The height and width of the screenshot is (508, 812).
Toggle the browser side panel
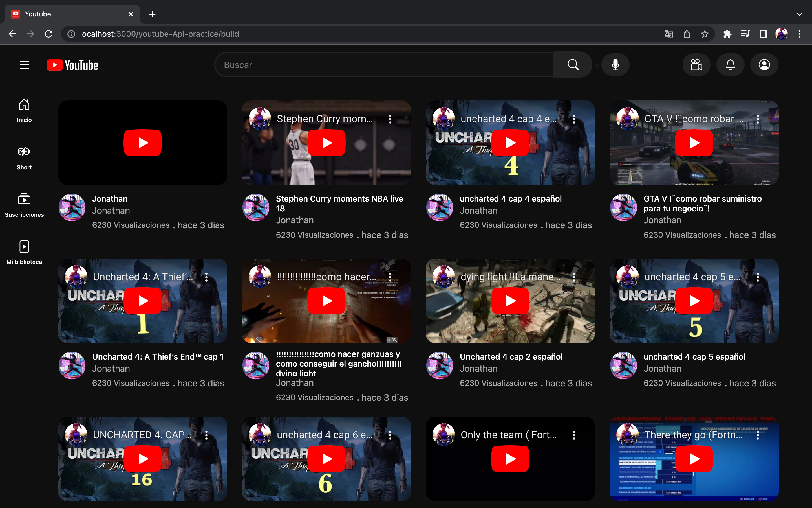pos(763,34)
